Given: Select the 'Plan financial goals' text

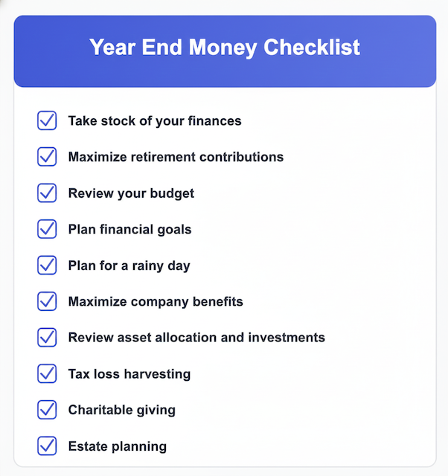Looking at the screenshot, I should [129, 229].
